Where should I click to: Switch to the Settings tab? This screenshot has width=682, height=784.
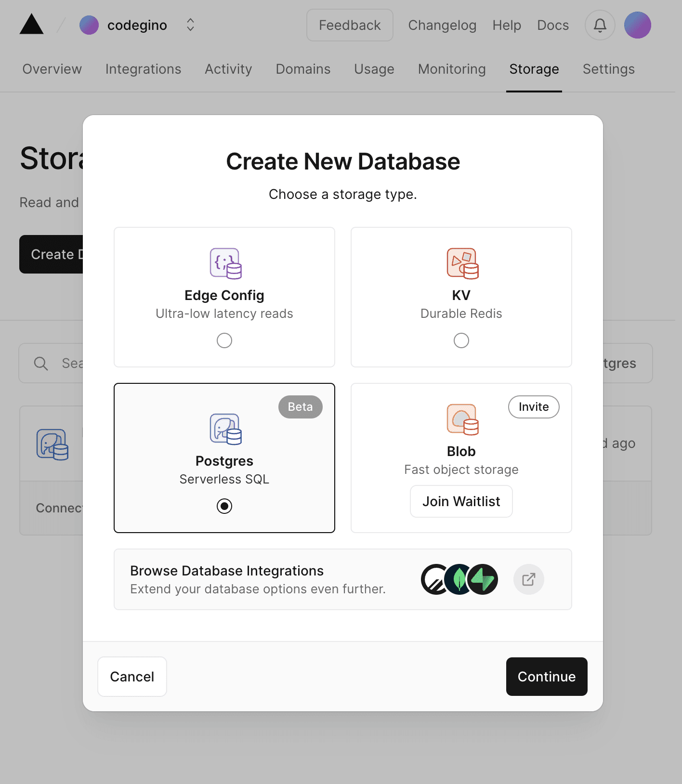(x=608, y=69)
